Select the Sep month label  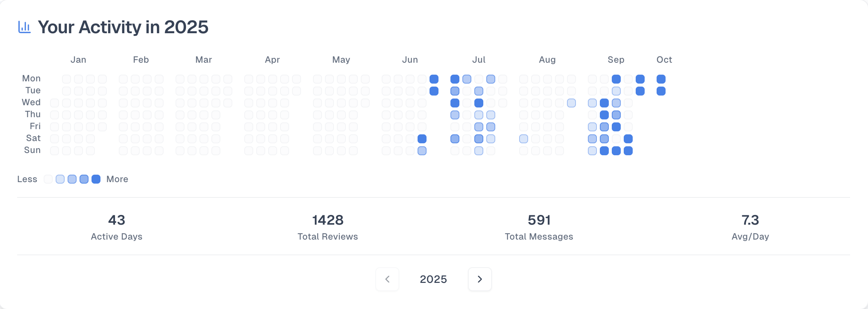point(616,59)
